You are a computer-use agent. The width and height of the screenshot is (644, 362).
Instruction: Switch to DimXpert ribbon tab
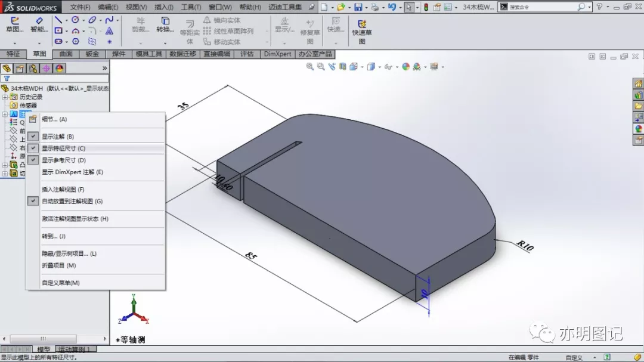click(277, 54)
